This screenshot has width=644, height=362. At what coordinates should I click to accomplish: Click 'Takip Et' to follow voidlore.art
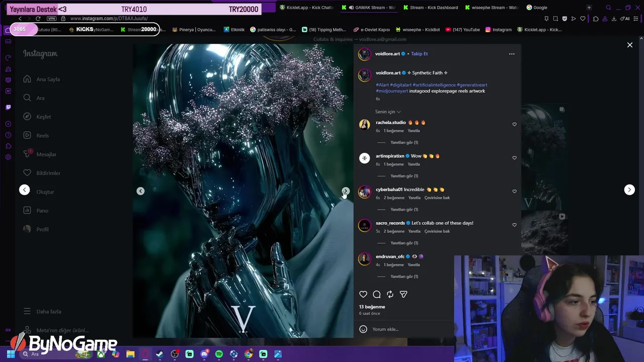pos(420,54)
